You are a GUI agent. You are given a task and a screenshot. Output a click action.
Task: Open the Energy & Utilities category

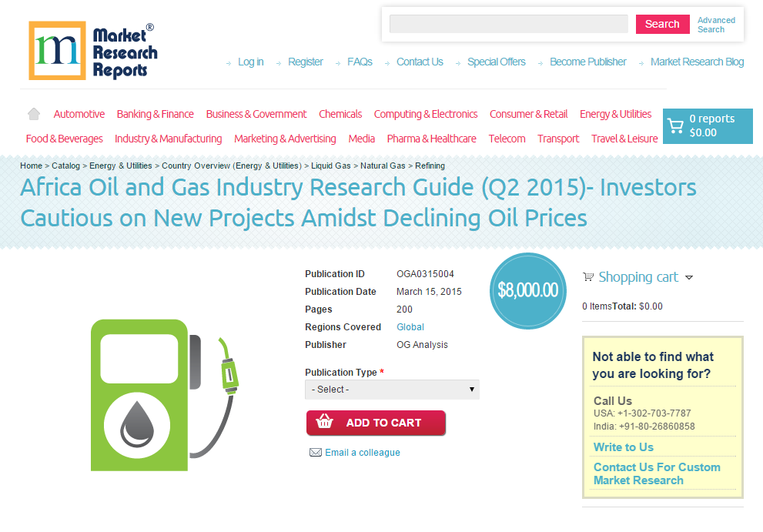615,113
